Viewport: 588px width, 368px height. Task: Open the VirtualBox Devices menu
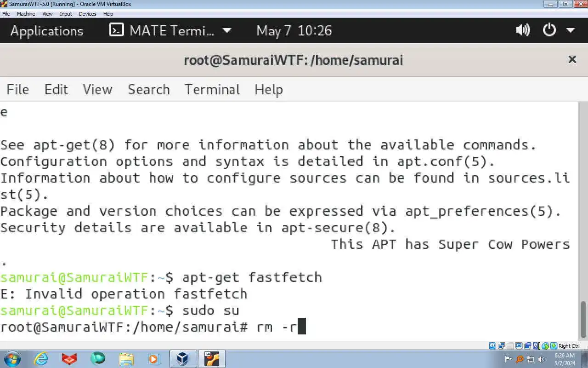coord(87,14)
